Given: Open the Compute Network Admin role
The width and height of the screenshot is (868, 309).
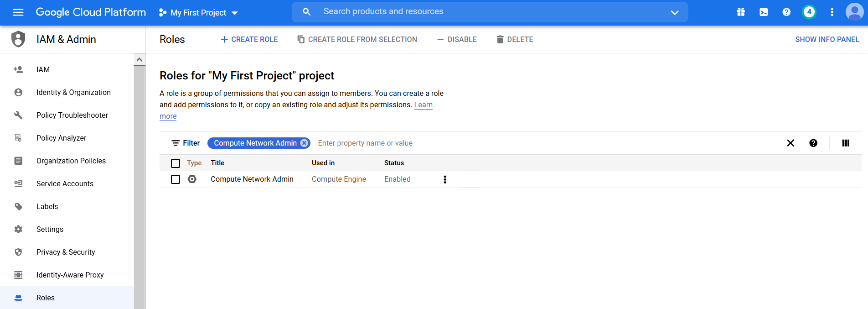Looking at the screenshot, I should coord(252,179).
